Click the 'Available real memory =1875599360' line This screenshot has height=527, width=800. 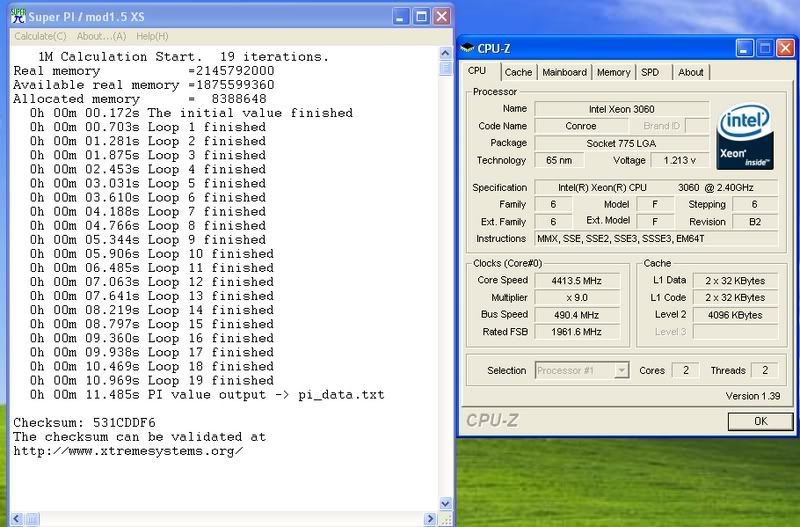[x=144, y=85]
